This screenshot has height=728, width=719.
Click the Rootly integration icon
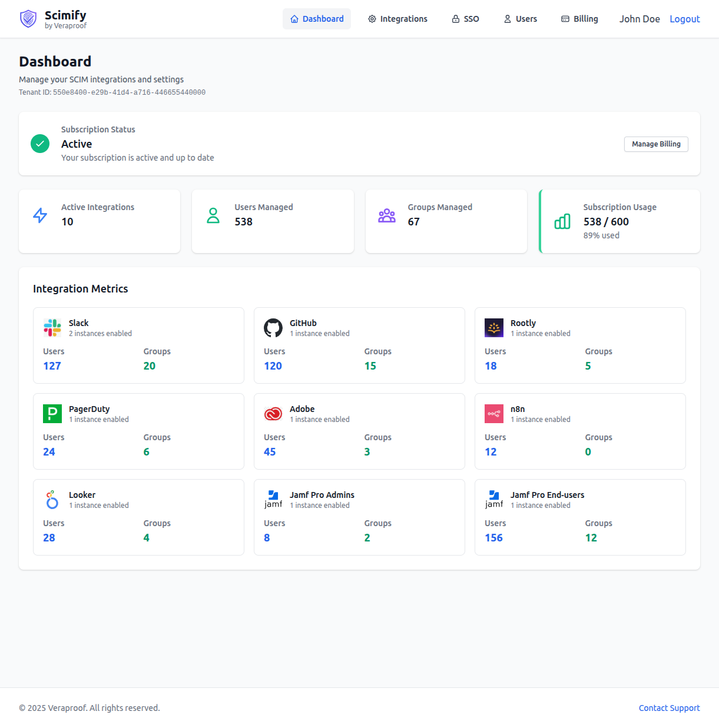point(494,328)
